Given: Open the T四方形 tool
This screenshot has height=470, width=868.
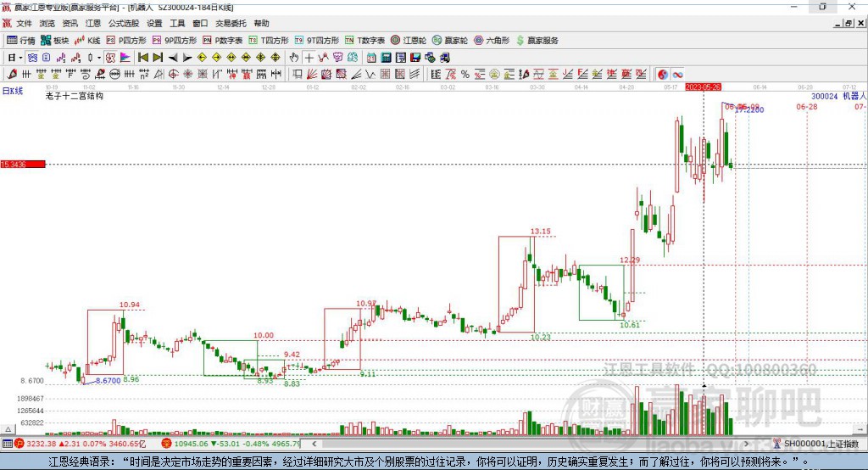Looking at the screenshot, I should pyautogui.click(x=269, y=41).
